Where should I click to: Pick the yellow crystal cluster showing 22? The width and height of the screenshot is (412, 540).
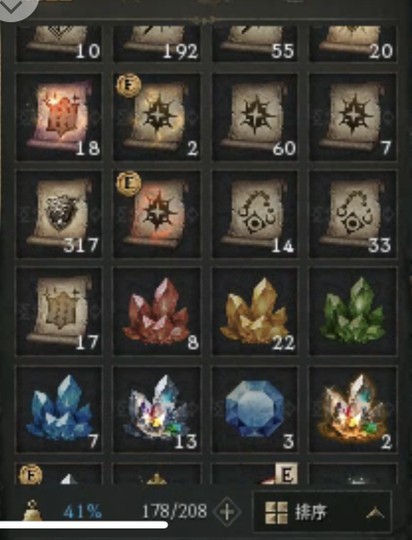pos(255,312)
